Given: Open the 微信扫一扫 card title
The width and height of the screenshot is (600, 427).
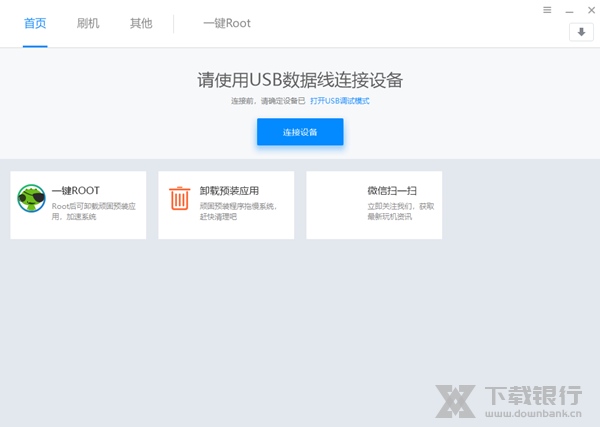Looking at the screenshot, I should tap(392, 190).
